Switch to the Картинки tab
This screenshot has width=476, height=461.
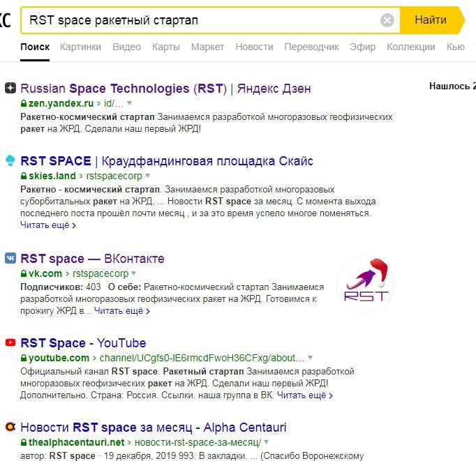click(x=80, y=47)
